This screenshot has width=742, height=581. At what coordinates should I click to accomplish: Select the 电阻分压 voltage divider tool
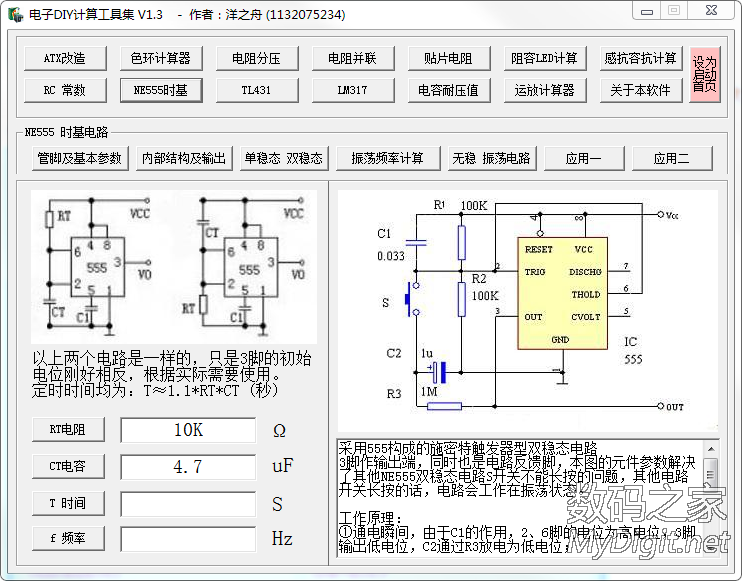(257, 58)
